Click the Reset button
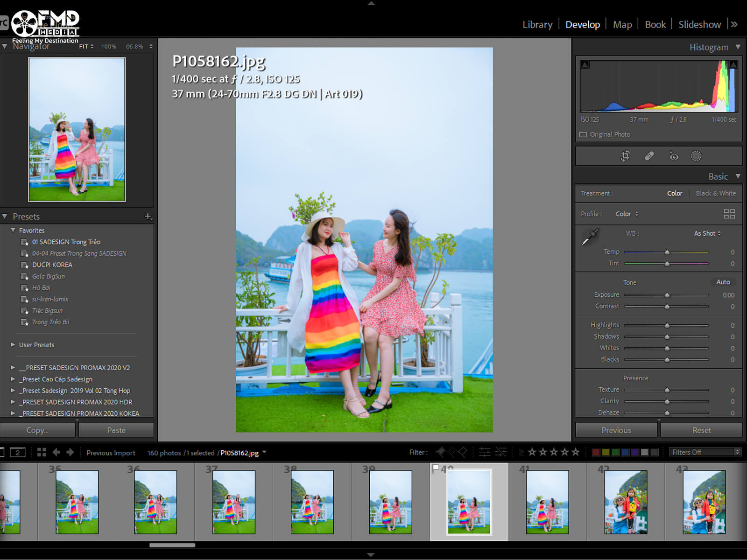747x560 pixels. (x=701, y=430)
